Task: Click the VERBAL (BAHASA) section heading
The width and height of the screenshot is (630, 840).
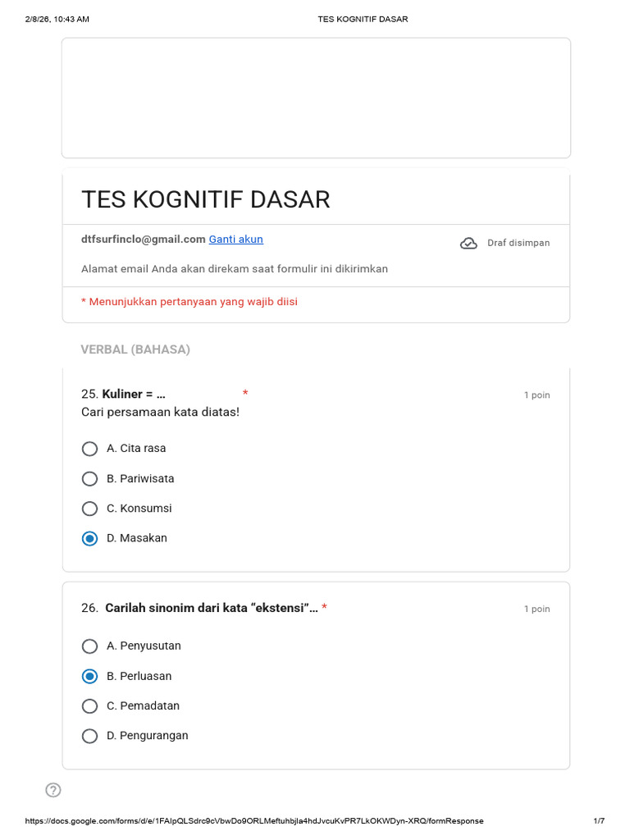Action: 135,349
